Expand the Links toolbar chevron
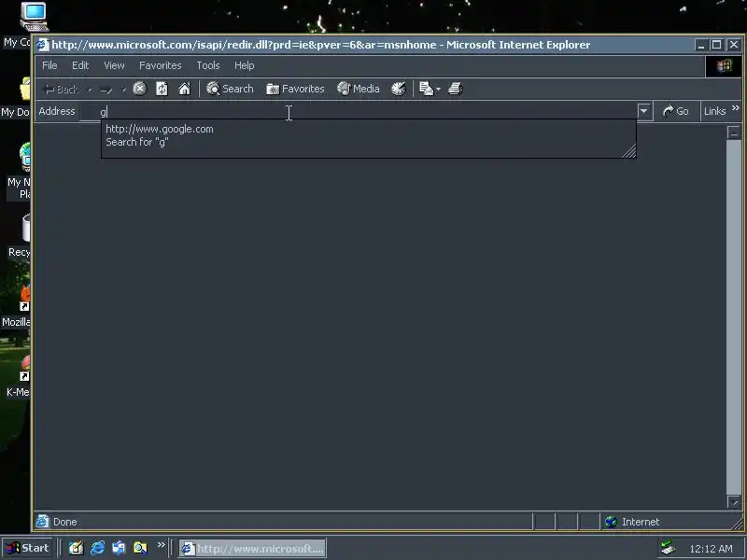The image size is (747, 560). point(736,108)
